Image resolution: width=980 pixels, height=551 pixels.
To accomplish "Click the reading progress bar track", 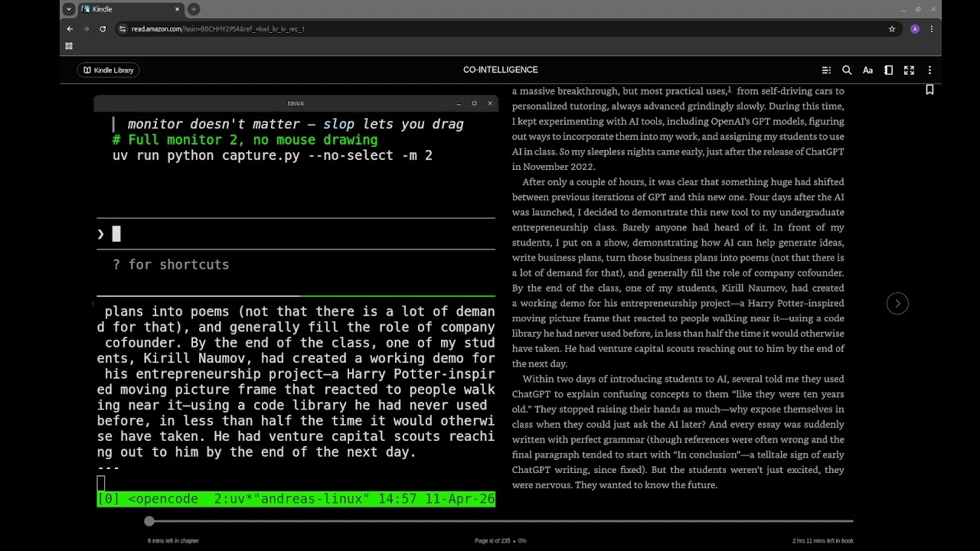I will click(501, 521).
